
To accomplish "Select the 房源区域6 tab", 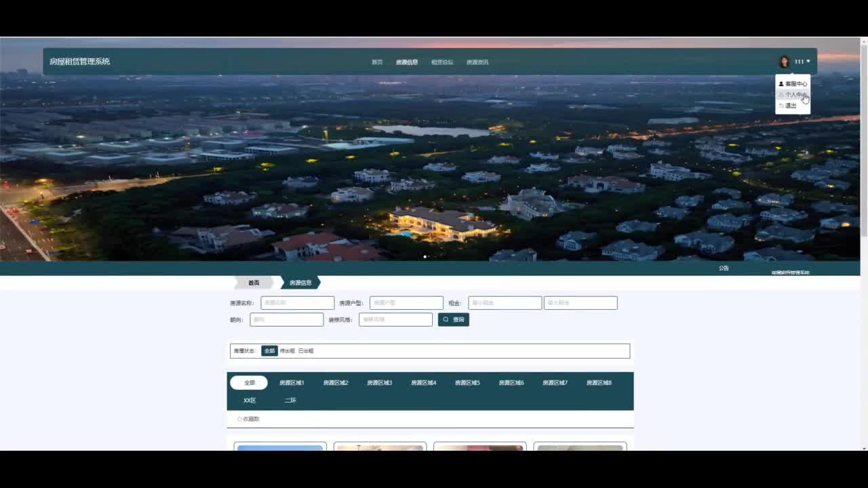I will pyautogui.click(x=511, y=383).
